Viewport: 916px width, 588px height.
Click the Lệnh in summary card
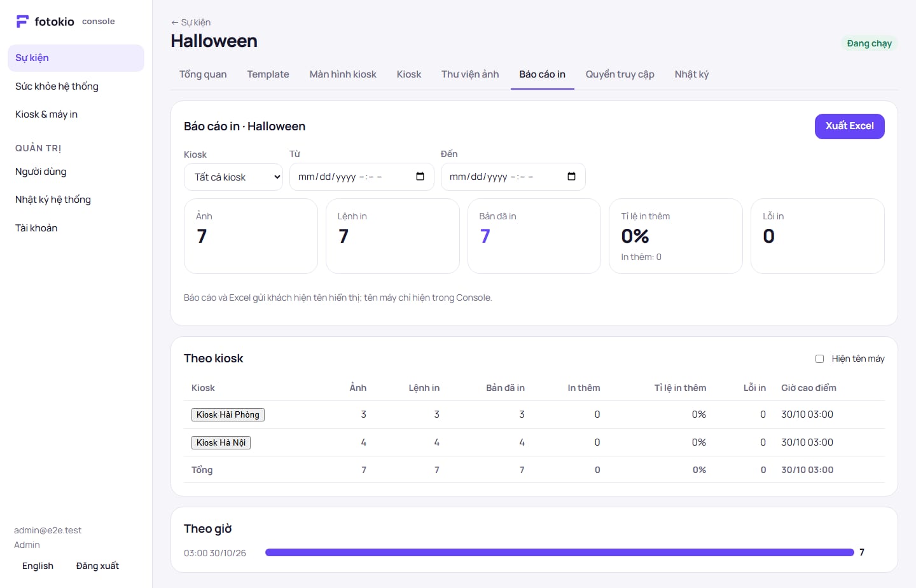pyautogui.click(x=392, y=236)
